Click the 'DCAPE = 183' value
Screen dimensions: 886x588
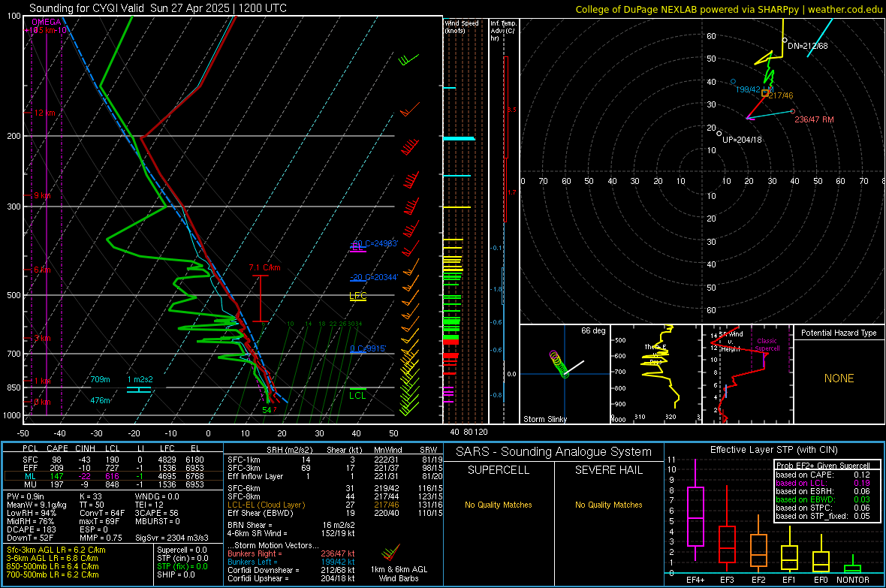point(32,529)
